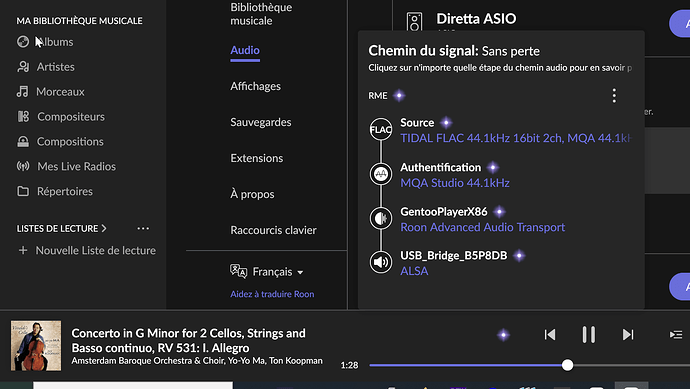Click the signal path star in player bar
The height and width of the screenshot is (389, 690).
[x=503, y=335]
